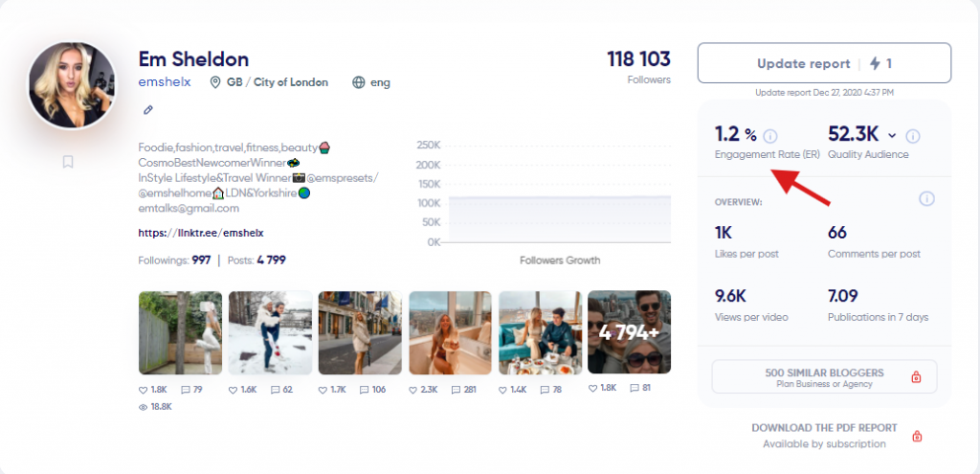Click the globe language icon next to eng
Image resolution: width=980 pixels, height=474 pixels.
(x=359, y=82)
